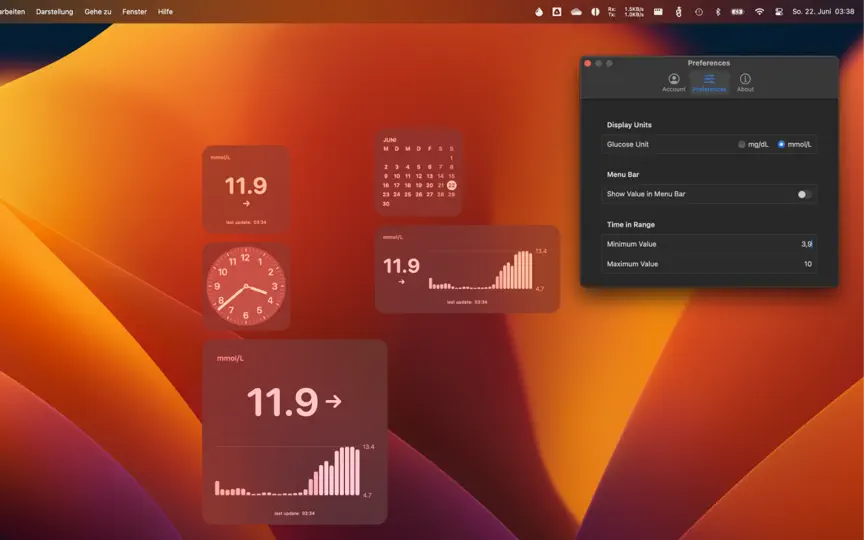This screenshot has height=540, width=864.
Task: Click the large widget's glucose bar chart
Action: (x=287, y=471)
